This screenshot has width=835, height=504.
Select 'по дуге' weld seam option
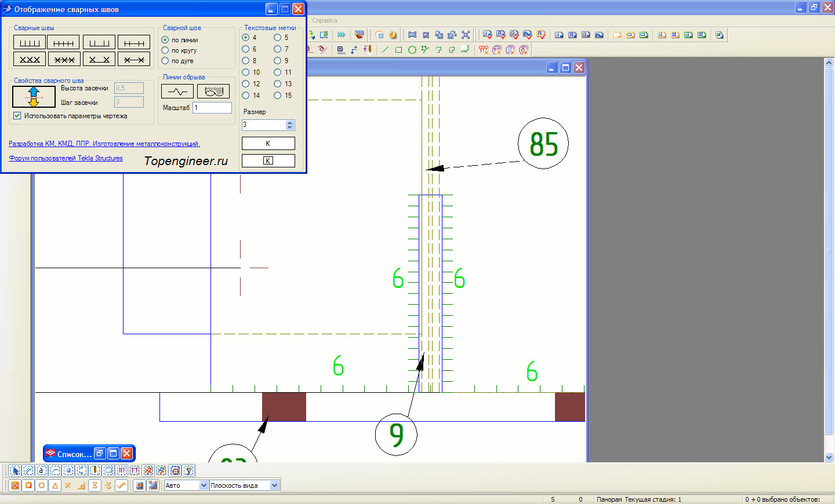click(165, 61)
